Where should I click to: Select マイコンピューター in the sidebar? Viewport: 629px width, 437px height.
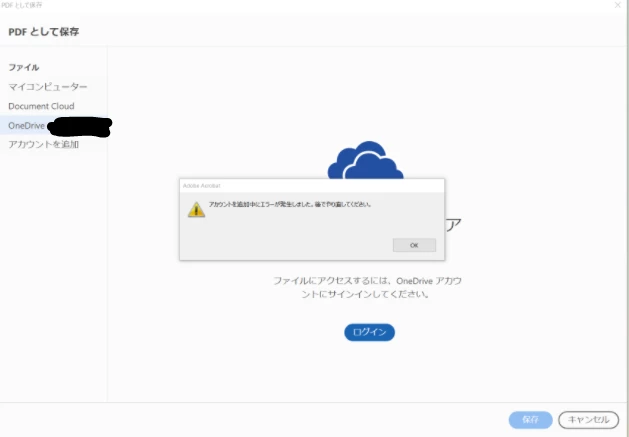coord(48,87)
